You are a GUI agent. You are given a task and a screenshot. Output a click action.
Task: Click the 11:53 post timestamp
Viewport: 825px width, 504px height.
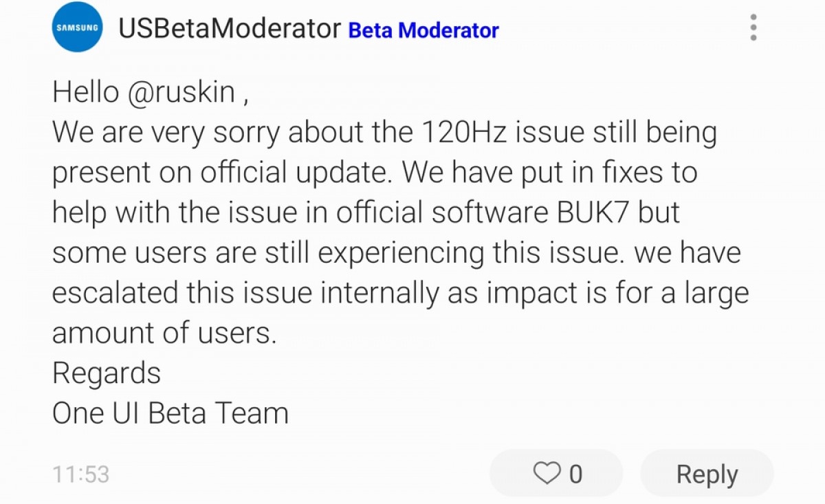80,474
